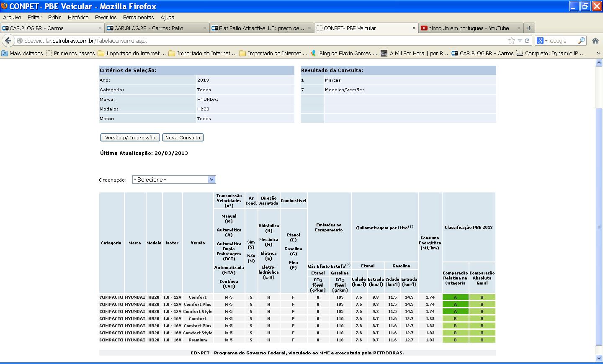Open the Ordenação Selecione dropdown
Screen dimensions: 603x364
coord(174,179)
